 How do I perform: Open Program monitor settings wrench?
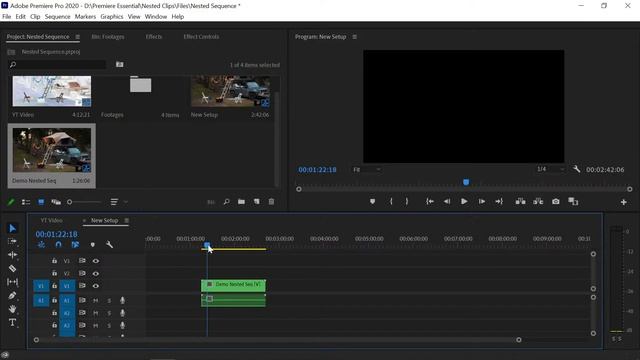click(576, 169)
